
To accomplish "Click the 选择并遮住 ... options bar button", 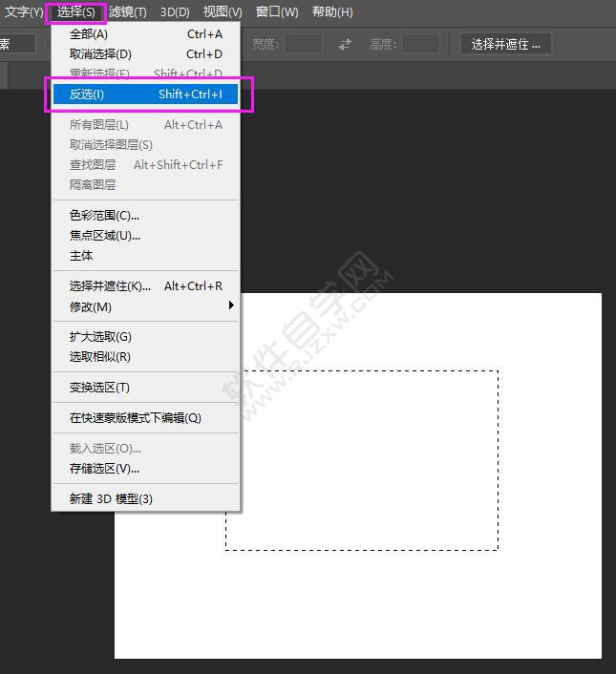I will (x=505, y=44).
